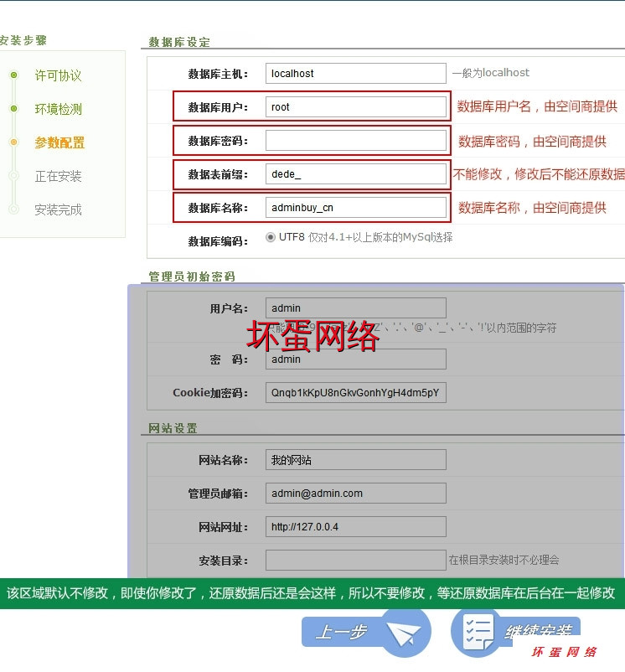Click the Cookie加密码 input field
The height and width of the screenshot is (672, 625).
click(x=355, y=393)
